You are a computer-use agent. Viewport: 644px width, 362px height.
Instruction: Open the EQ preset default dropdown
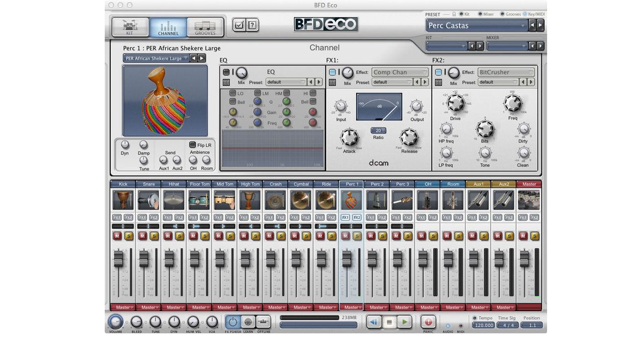286,82
